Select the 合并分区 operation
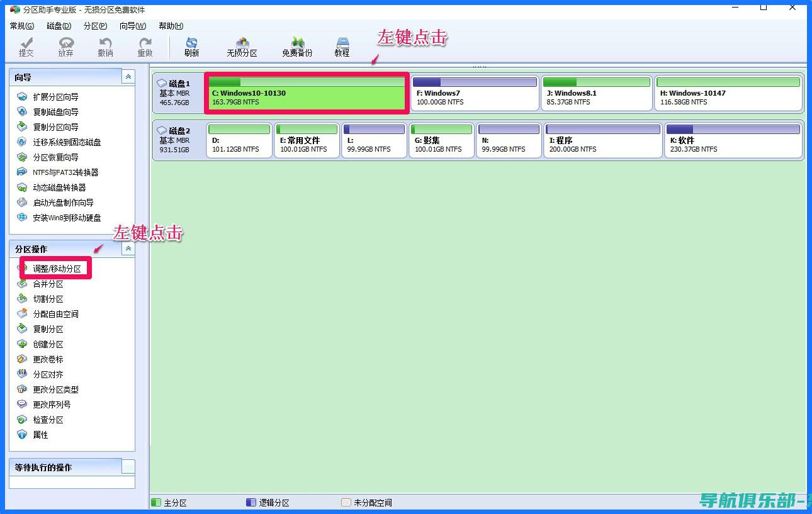This screenshot has width=812, height=514. point(40,284)
